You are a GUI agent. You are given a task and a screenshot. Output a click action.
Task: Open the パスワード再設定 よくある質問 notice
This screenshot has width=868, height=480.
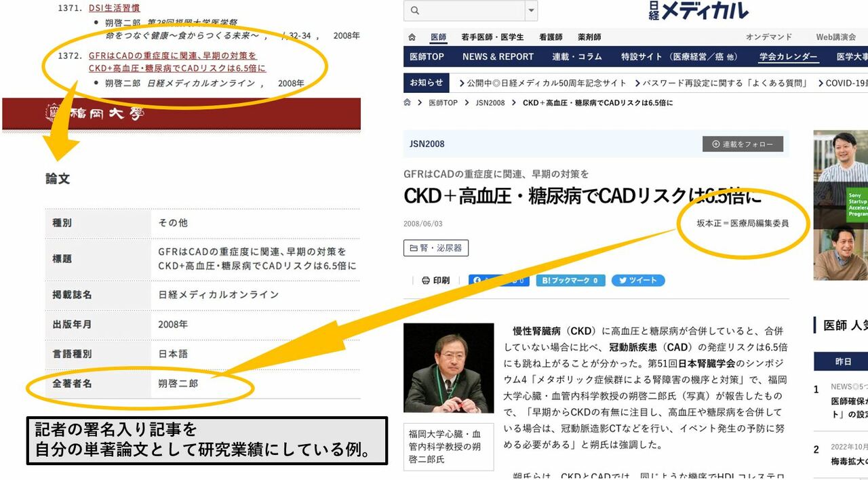click(x=721, y=83)
